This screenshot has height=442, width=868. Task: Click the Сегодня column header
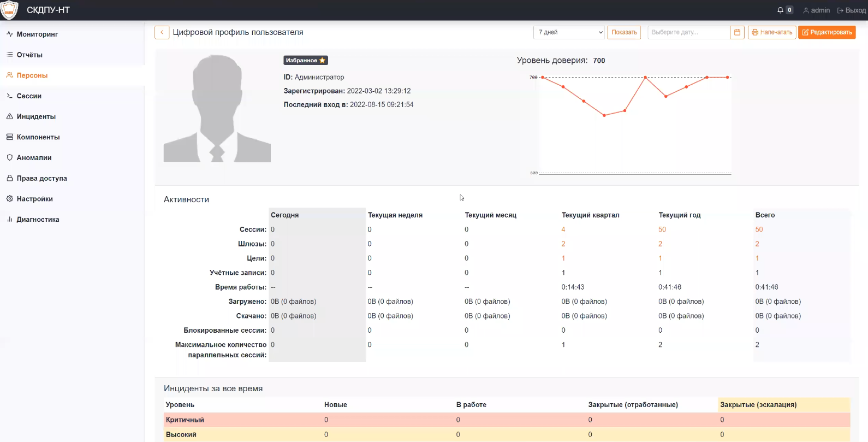[x=285, y=215]
